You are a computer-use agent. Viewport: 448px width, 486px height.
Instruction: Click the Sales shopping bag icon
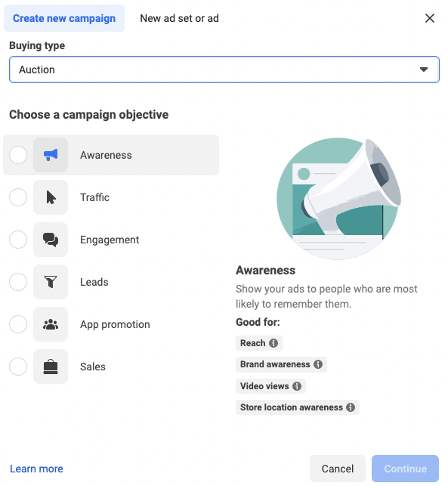tap(51, 367)
